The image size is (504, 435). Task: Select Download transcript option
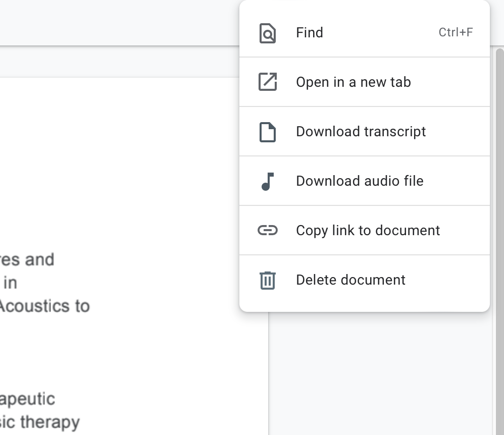(365, 131)
